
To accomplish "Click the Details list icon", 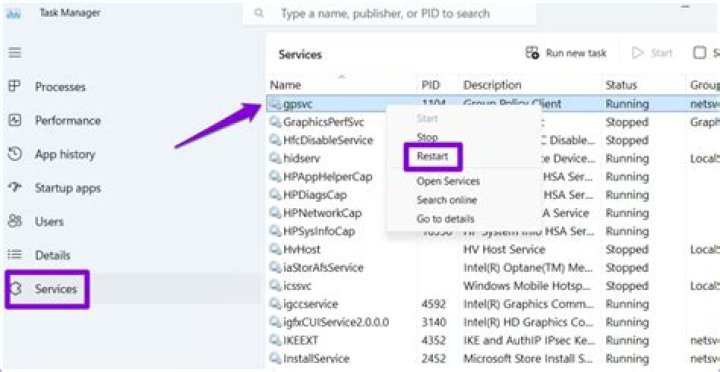I will click(15, 255).
